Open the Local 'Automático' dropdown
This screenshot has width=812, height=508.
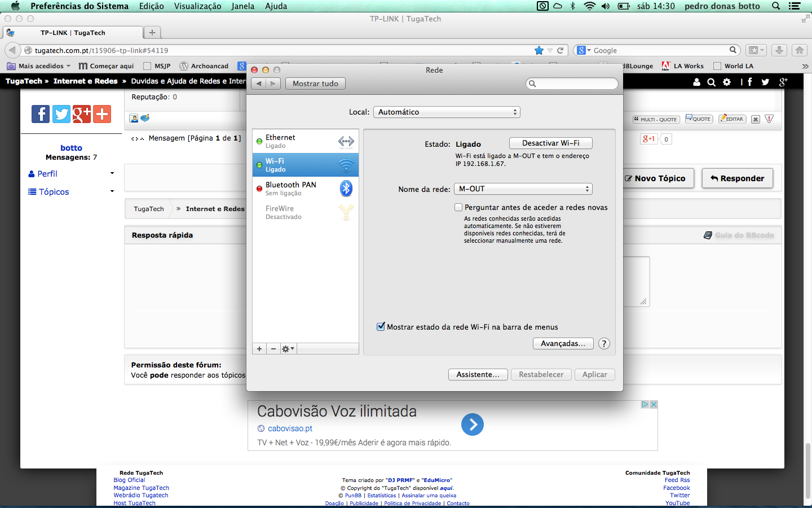[447, 112]
